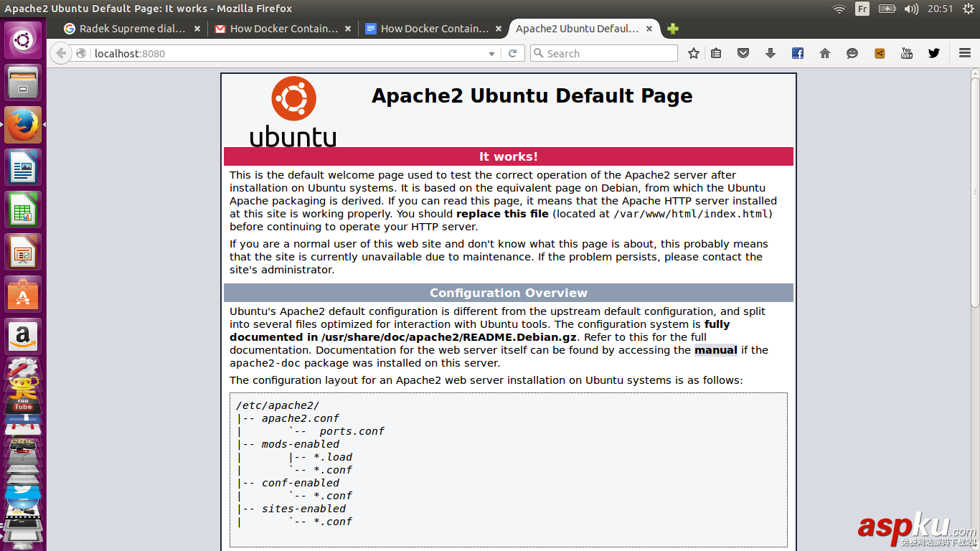The height and width of the screenshot is (551, 980).
Task: Launch LibreOffice Calc from the dock
Action: [24, 209]
